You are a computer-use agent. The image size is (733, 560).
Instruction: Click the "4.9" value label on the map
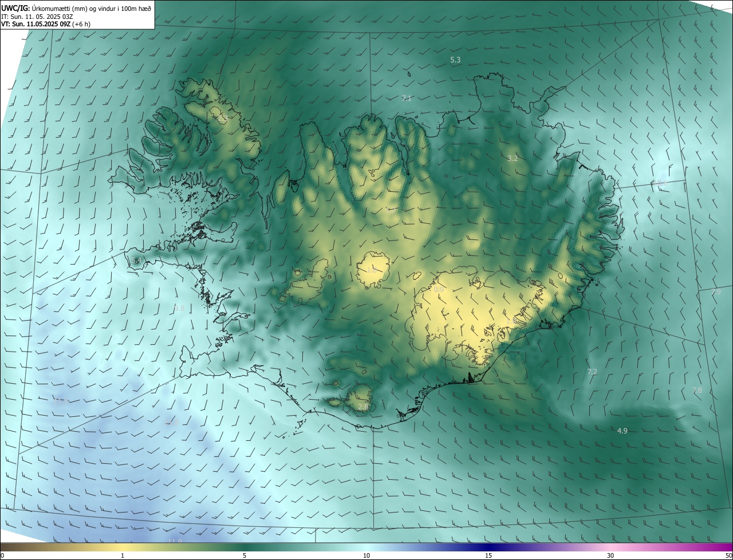coord(622,431)
